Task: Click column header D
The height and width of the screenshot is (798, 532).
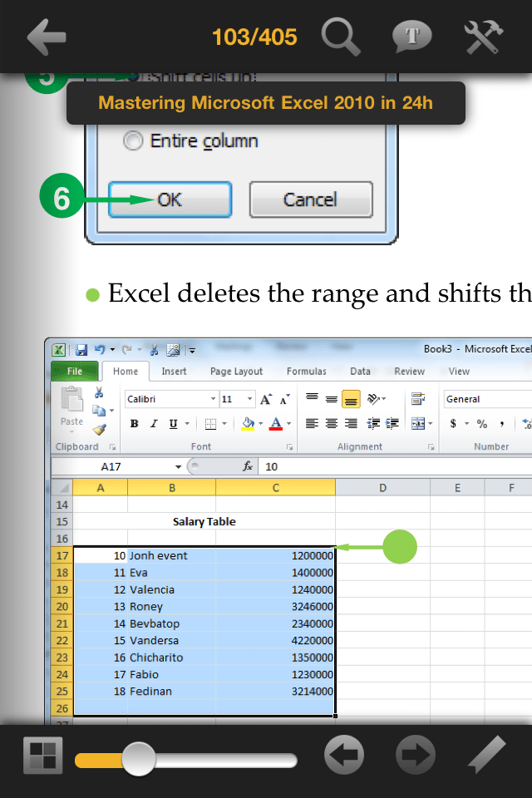Action: (x=383, y=488)
